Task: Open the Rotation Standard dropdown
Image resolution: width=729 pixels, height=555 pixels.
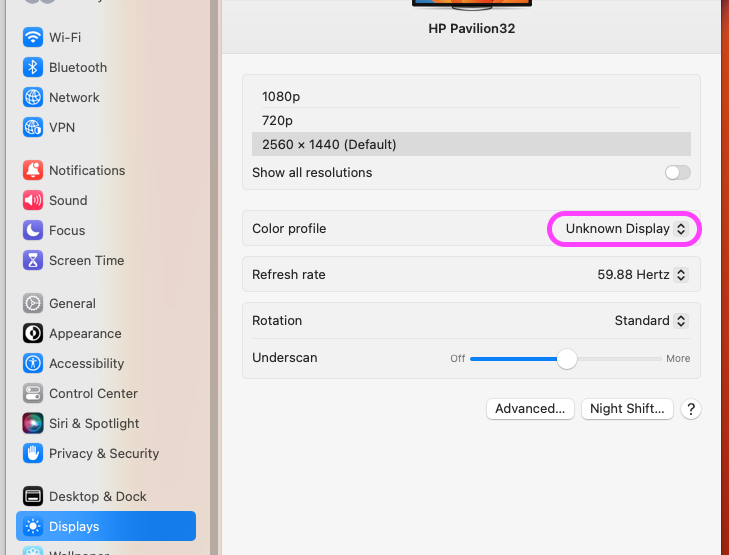Action: click(x=651, y=321)
